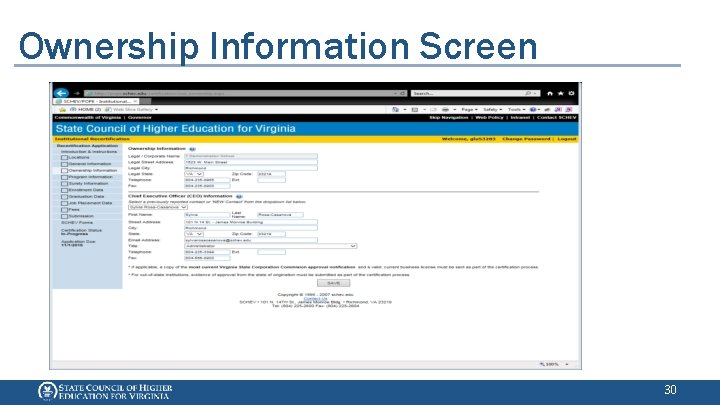Open the Page menu dropdown
The height and width of the screenshot is (405, 720).
click(469, 110)
